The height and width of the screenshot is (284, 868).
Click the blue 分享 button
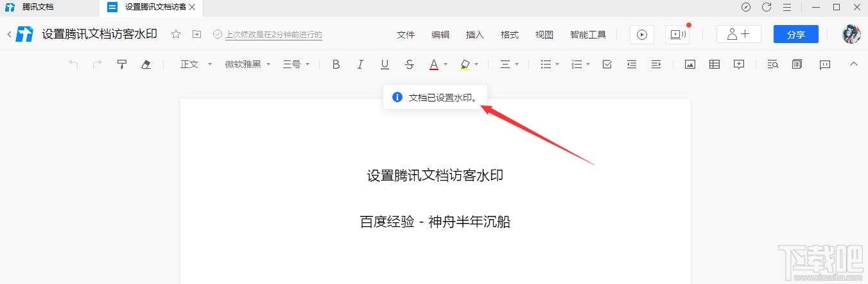(x=796, y=35)
